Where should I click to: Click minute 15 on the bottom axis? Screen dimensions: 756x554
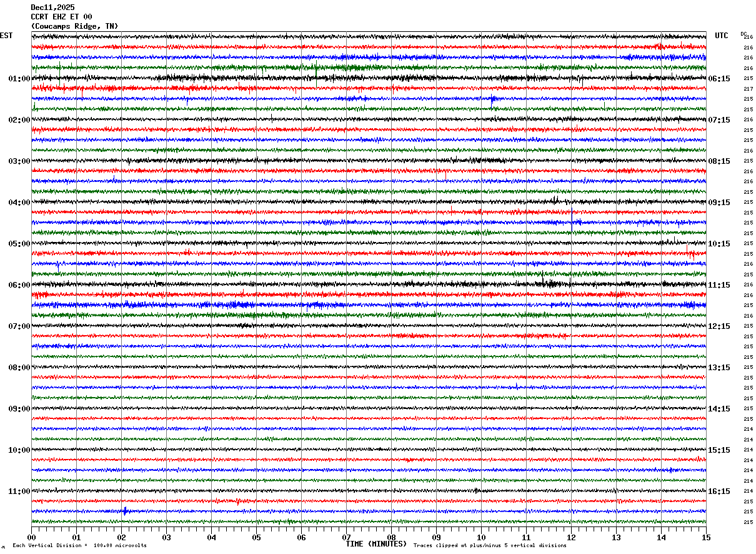[706, 537]
